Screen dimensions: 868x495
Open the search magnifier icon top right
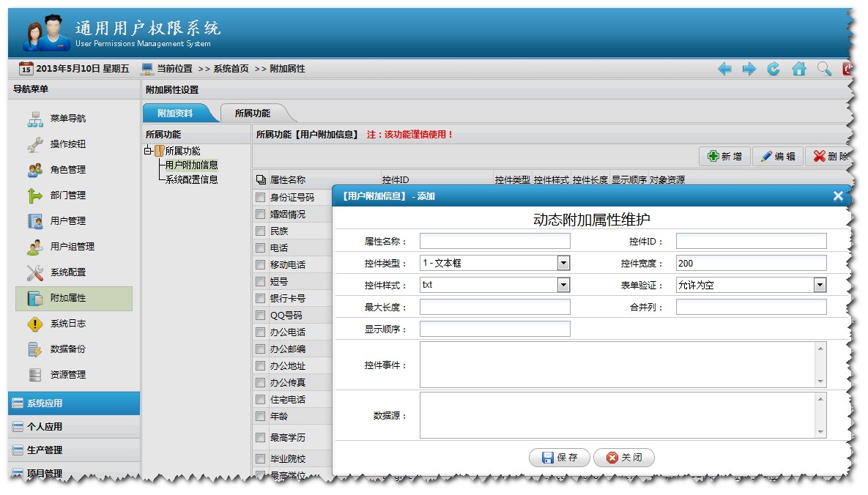point(823,68)
